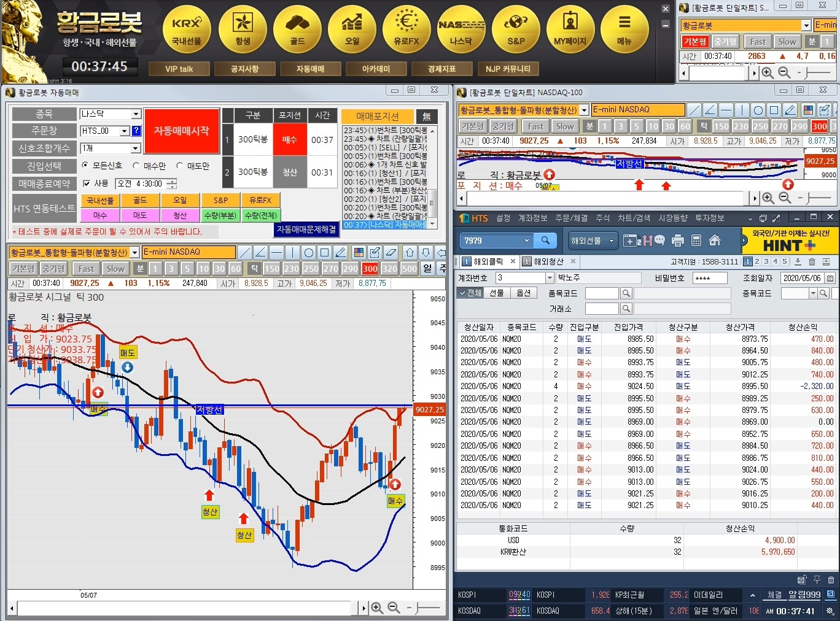Viewport: 840px width, 621px height.
Task: Select the pencil tool in bottom chart toolbar
Action: [x=341, y=252]
